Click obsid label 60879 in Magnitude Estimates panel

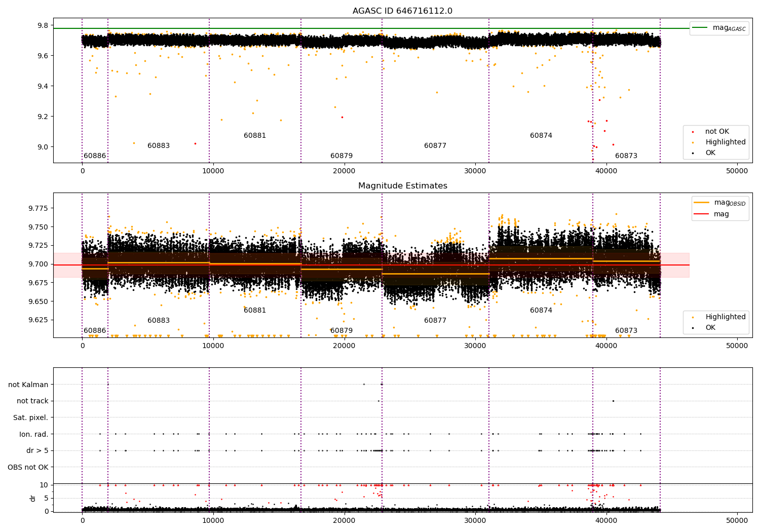point(341,331)
